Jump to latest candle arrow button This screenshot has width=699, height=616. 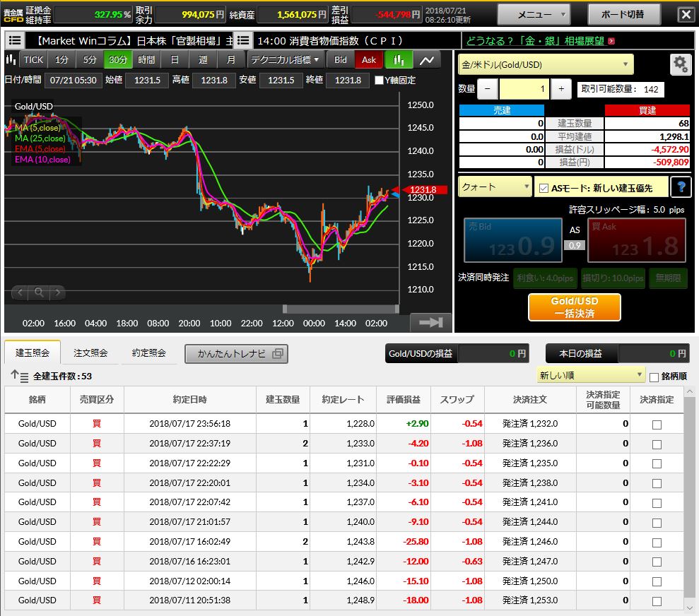(431, 322)
